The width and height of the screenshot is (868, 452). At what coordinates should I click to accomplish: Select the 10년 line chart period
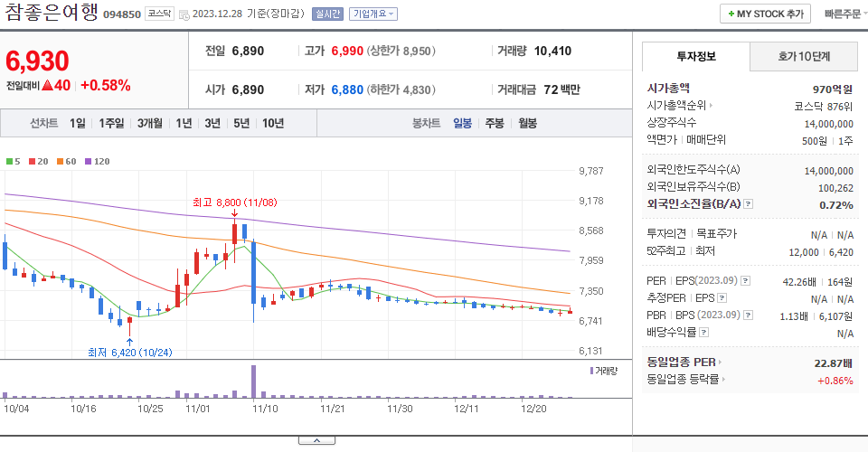tap(273, 123)
